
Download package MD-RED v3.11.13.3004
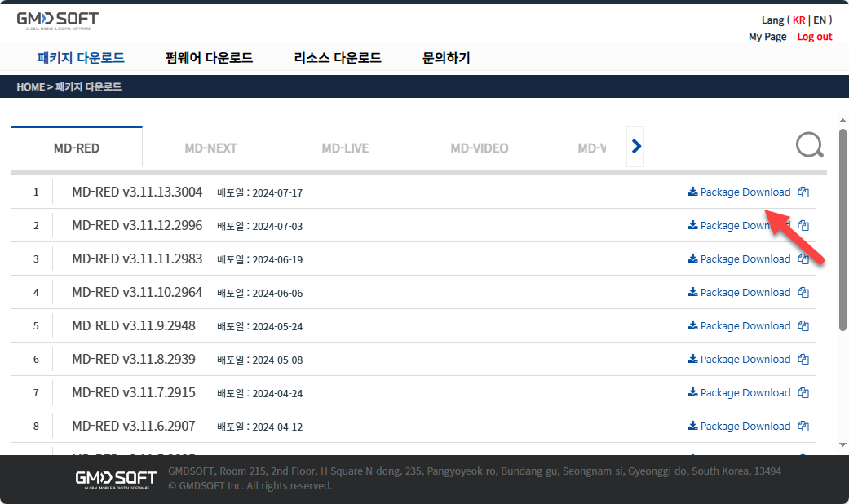(739, 192)
